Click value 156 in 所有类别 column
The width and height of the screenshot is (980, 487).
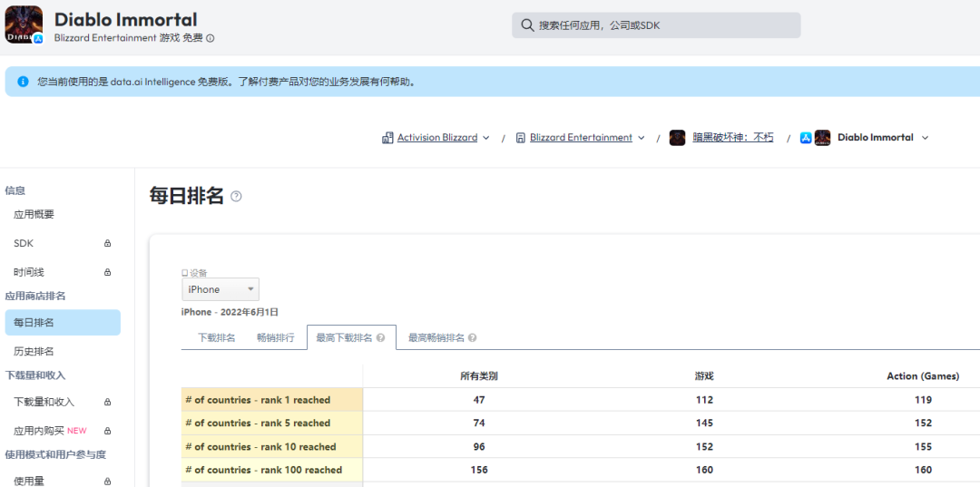click(479, 470)
